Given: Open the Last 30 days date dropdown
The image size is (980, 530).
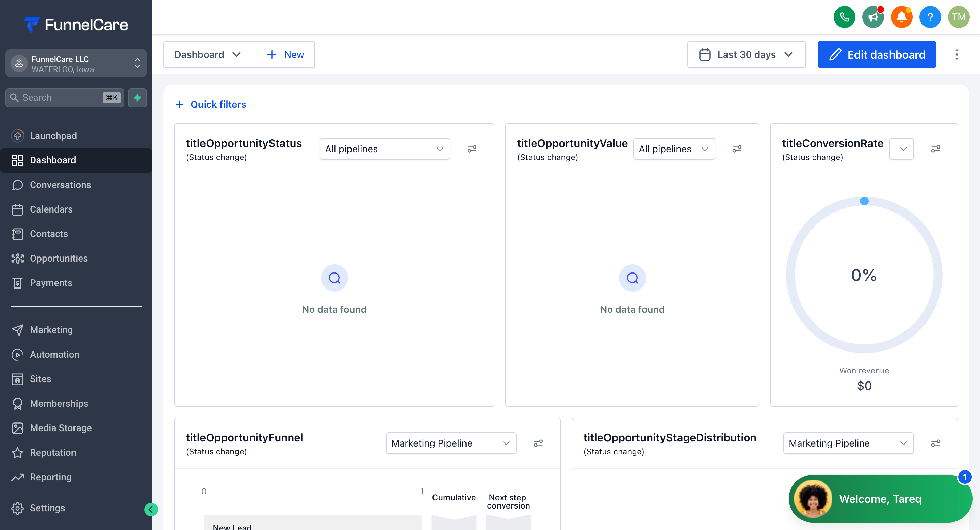Looking at the screenshot, I should point(746,54).
